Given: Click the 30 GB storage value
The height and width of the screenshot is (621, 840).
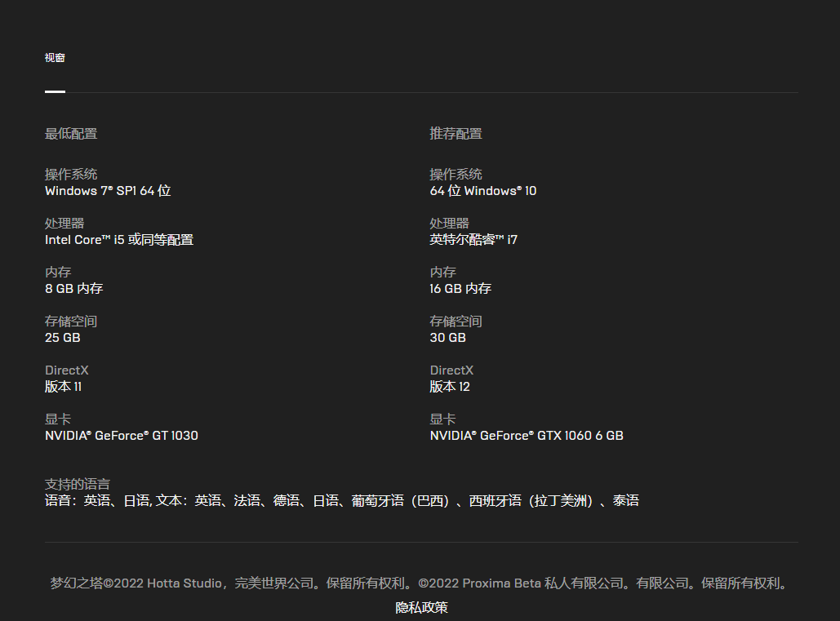Looking at the screenshot, I should pyautogui.click(x=447, y=338).
